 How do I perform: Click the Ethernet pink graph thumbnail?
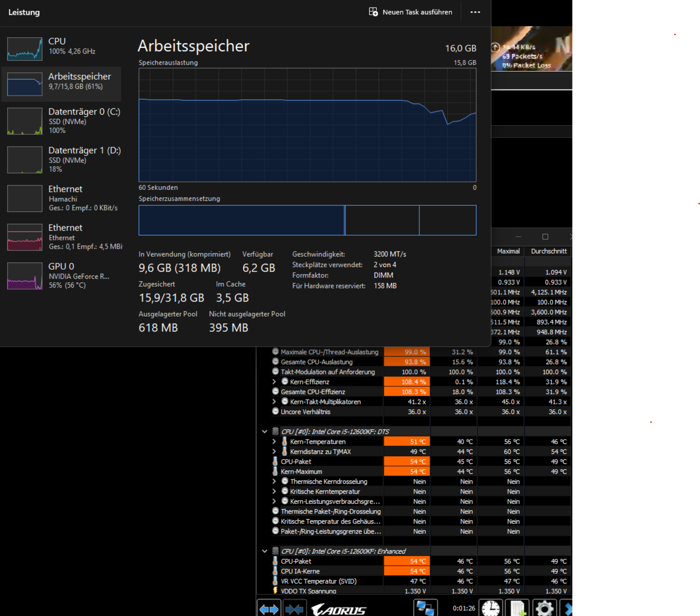click(x=25, y=237)
